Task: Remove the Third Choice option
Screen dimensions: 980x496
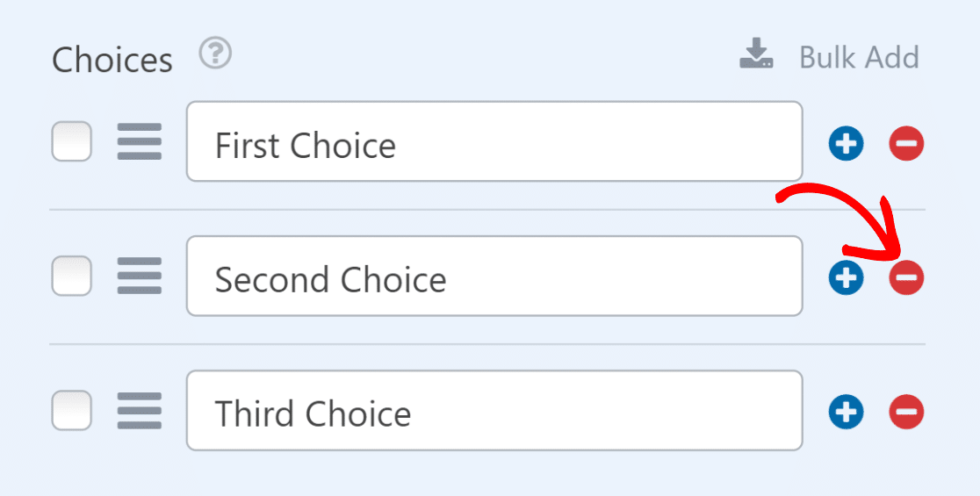Action: (x=906, y=412)
